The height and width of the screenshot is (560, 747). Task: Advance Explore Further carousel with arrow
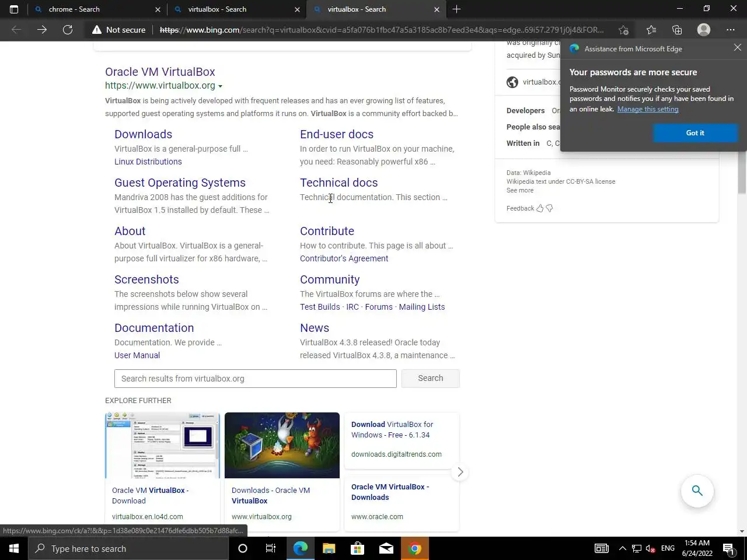pyautogui.click(x=460, y=472)
